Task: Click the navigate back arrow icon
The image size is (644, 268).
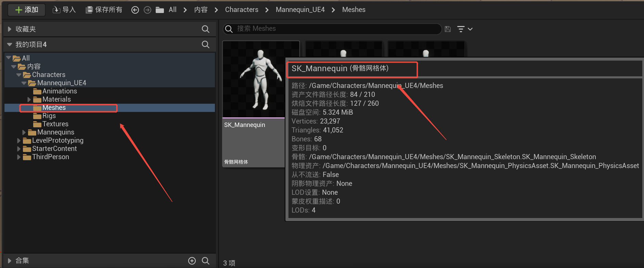Action: tap(135, 10)
